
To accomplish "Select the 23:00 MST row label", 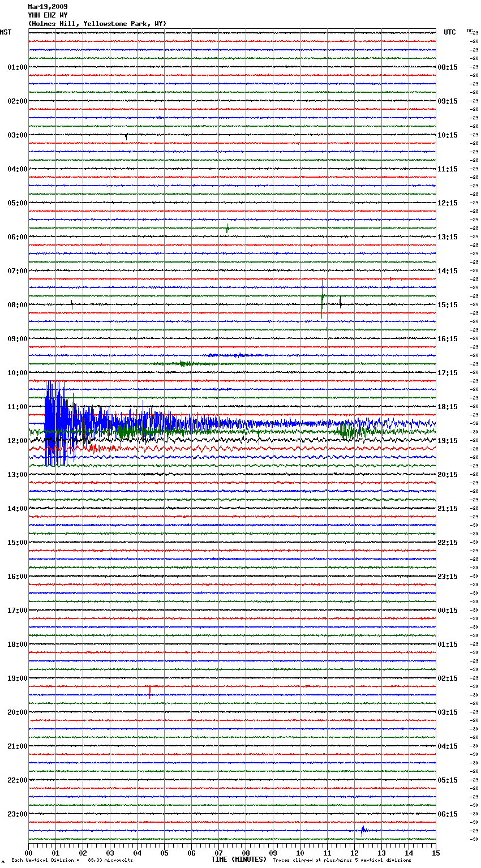I will 17,814.
